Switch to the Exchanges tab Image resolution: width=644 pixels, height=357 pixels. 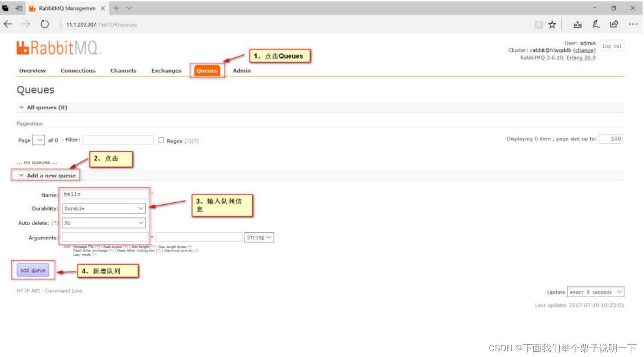[x=166, y=71]
